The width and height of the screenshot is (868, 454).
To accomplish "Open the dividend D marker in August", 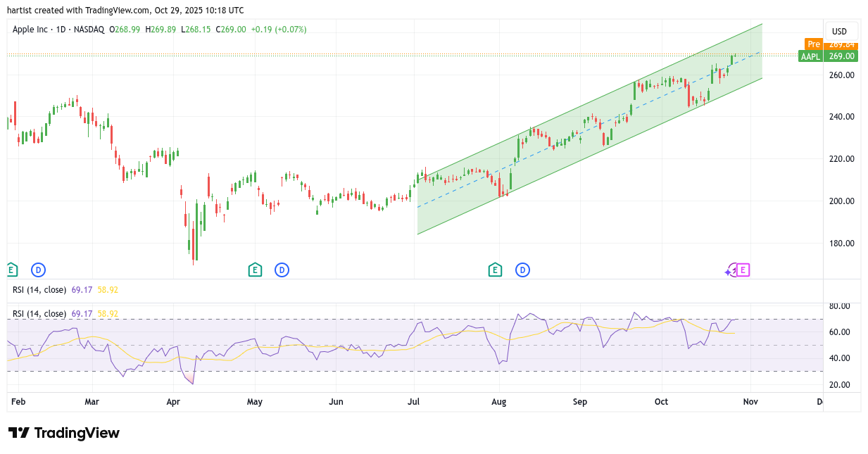I will [522, 270].
